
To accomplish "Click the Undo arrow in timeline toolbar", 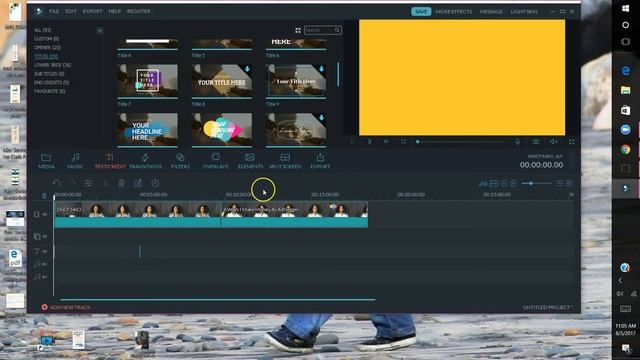I will 57,183.
